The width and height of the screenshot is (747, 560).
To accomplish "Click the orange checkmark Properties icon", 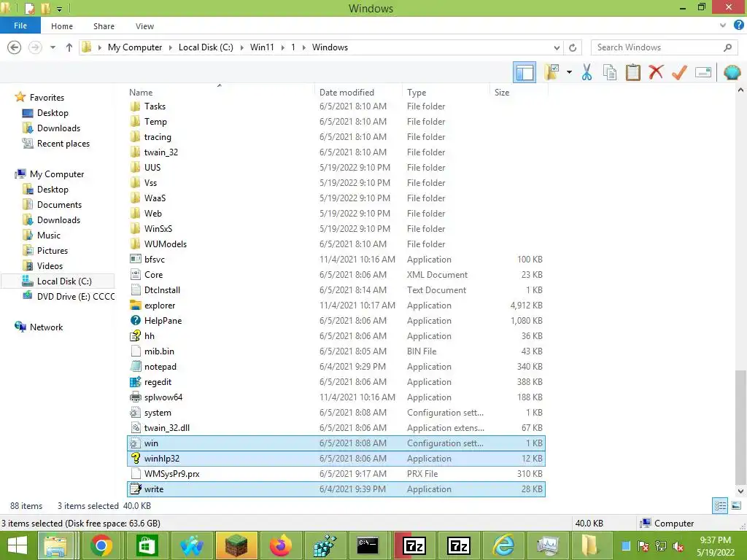I will point(679,72).
